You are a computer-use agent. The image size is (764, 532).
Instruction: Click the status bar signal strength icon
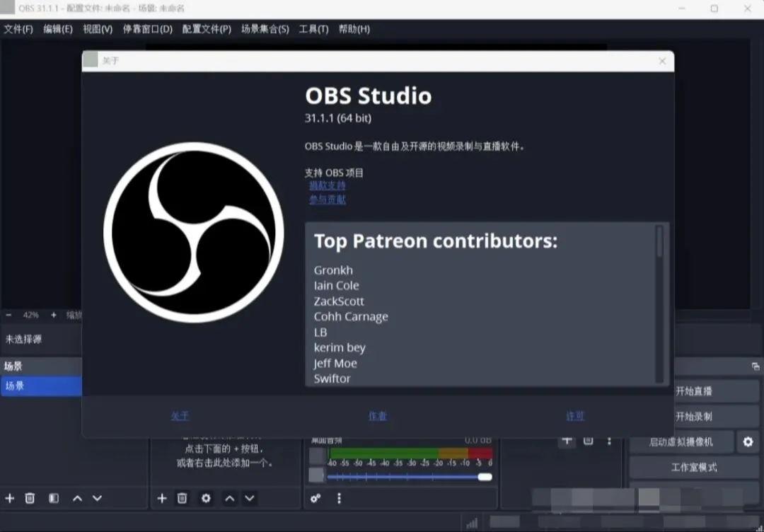tap(472, 524)
